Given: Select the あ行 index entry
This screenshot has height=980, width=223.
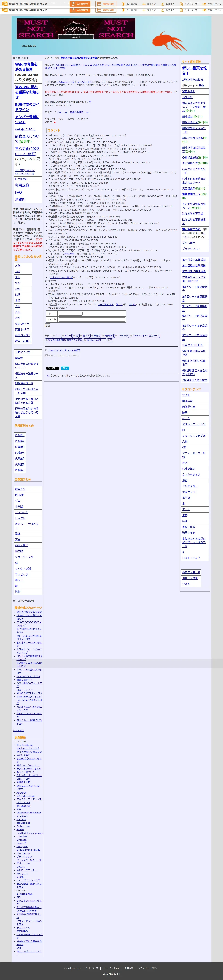Looking at the screenshot, I should click(18, 266).
